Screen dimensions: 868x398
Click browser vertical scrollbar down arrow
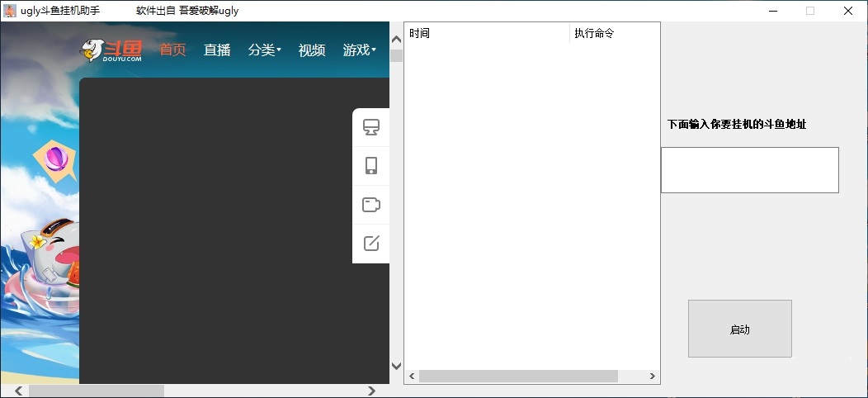click(396, 366)
